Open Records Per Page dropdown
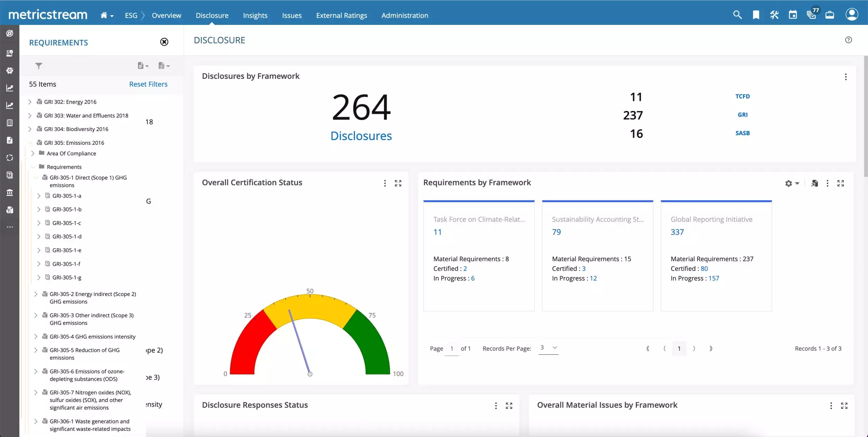The width and height of the screenshot is (868, 437). 549,348
